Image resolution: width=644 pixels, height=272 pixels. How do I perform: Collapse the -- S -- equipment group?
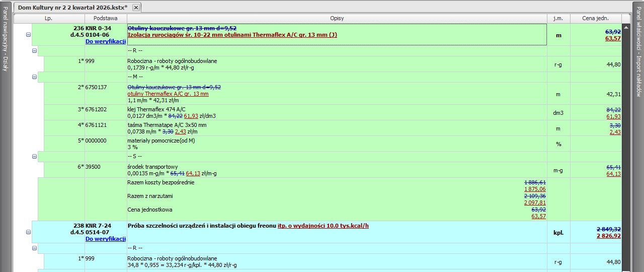[35, 157]
